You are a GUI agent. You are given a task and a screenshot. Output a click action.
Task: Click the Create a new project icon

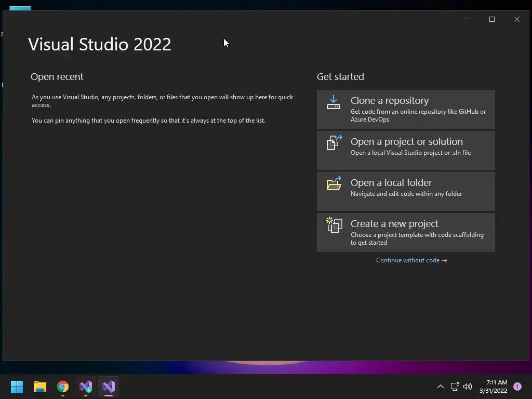coord(334,225)
